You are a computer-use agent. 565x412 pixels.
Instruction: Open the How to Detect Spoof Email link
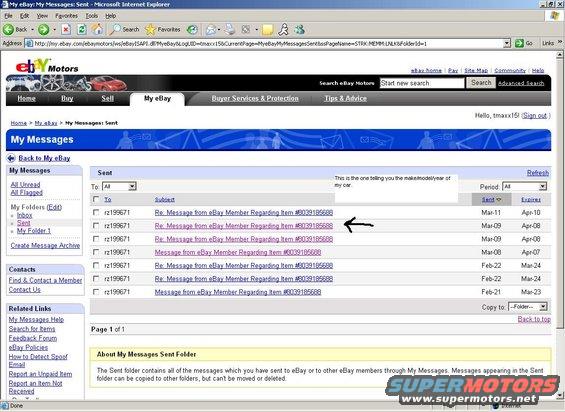(x=38, y=361)
